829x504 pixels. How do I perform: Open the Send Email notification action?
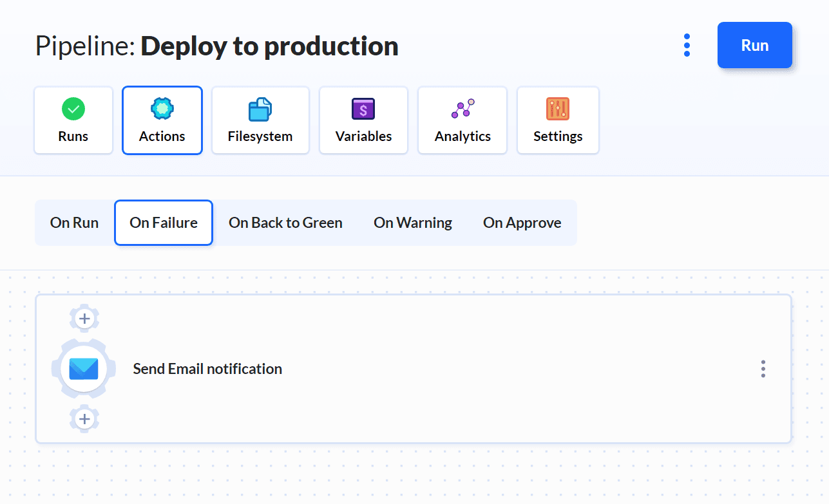207,369
